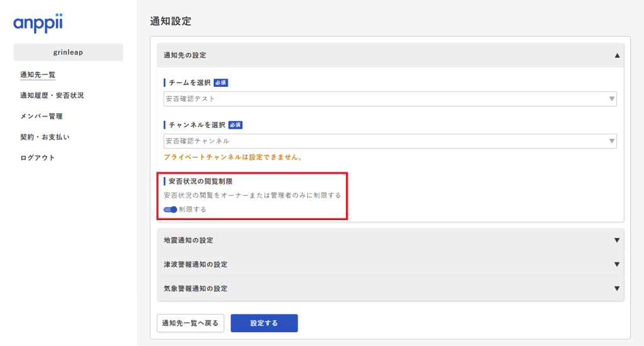Toggle the 制限する viewing restriction switch
644x346 pixels.
coord(170,209)
